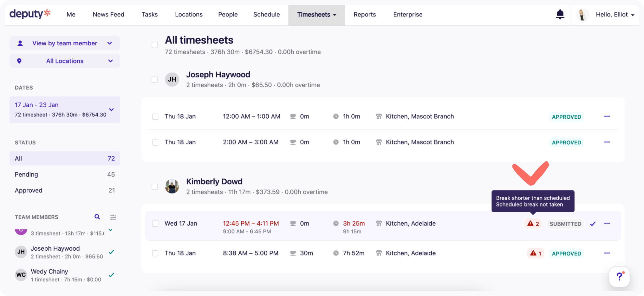The width and height of the screenshot is (644, 296).
Task: Approve Kimberly's submitted timesheet with the checkmark
Action: (593, 223)
